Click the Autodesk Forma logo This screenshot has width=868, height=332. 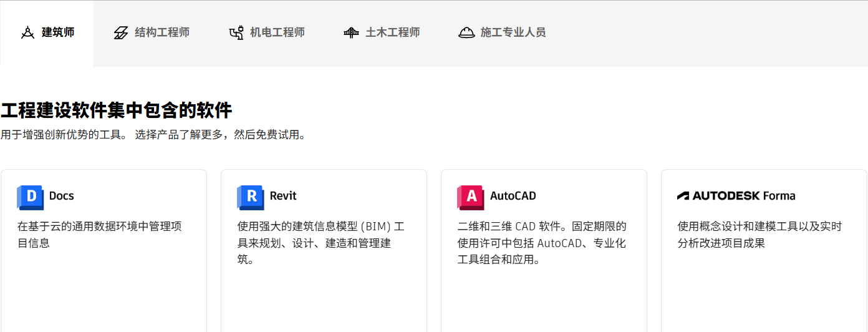click(736, 196)
